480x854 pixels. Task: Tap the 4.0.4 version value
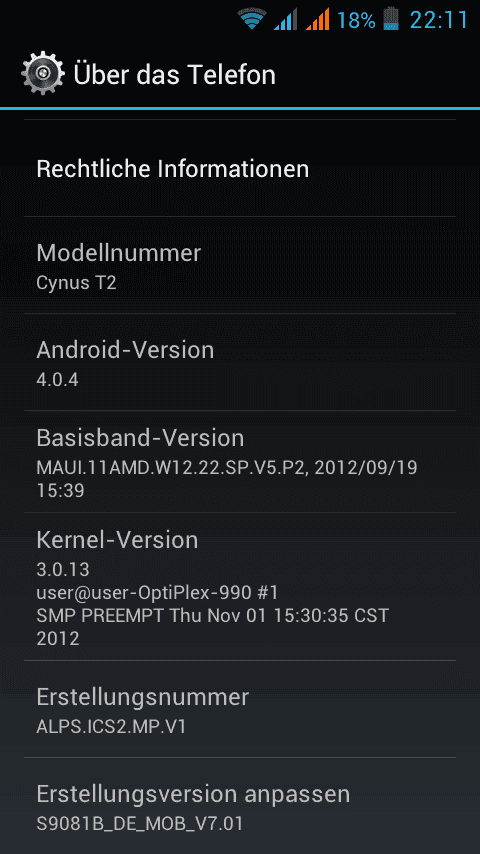(57, 380)
